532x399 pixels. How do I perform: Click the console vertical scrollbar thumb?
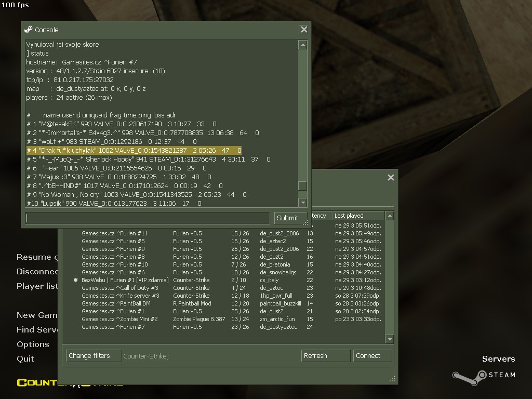point(303,186)
